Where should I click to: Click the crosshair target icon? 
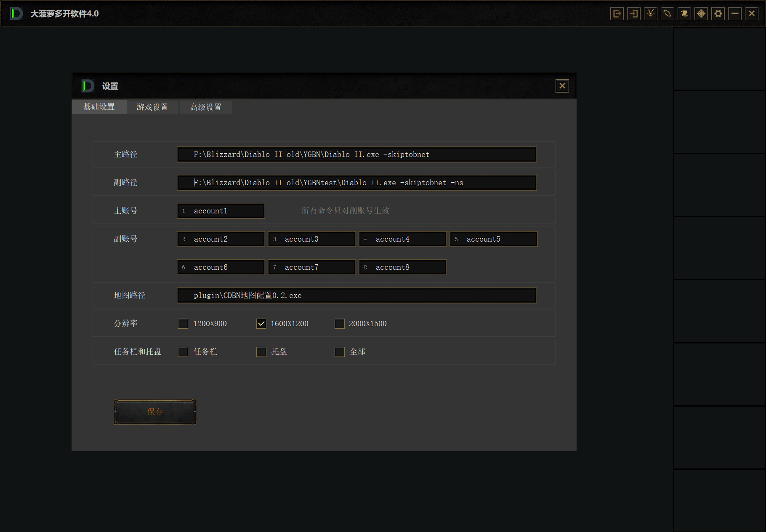[701, 13]
